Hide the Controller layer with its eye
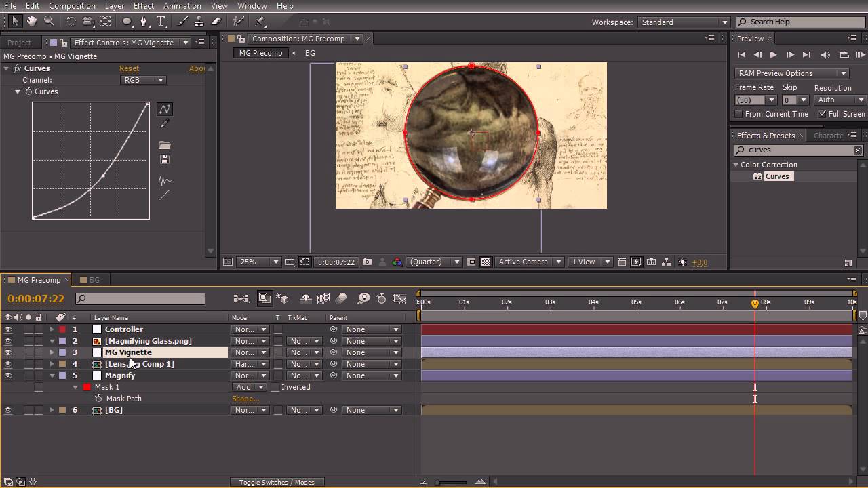This screenshot has height=488, width=868. coord(8,329)
